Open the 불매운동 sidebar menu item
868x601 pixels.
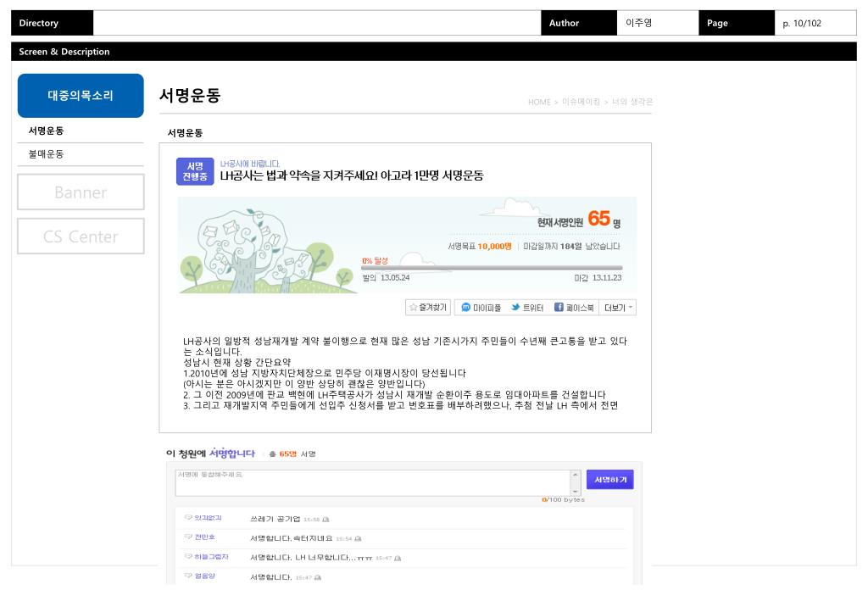click(47, 153)
